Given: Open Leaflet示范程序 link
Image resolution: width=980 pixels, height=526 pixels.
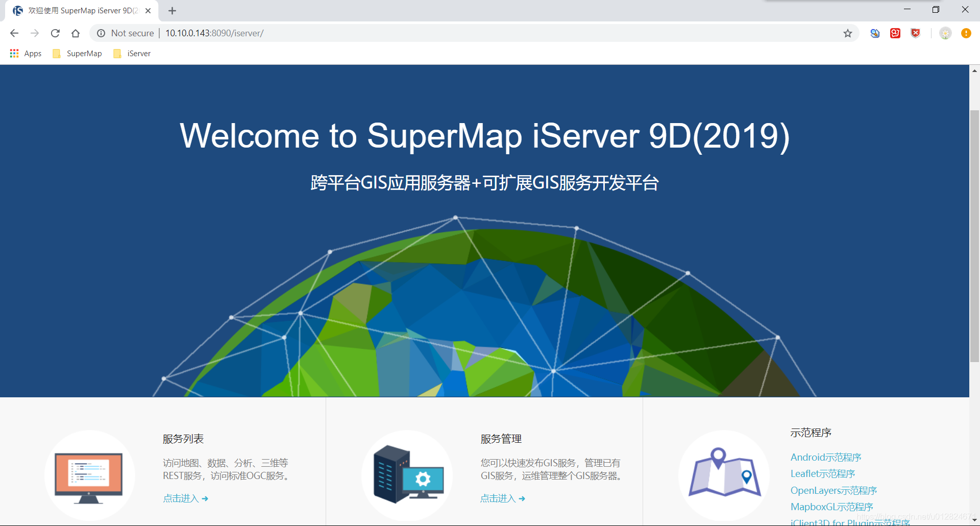Looking at the screenshot, I should (823, 474).
